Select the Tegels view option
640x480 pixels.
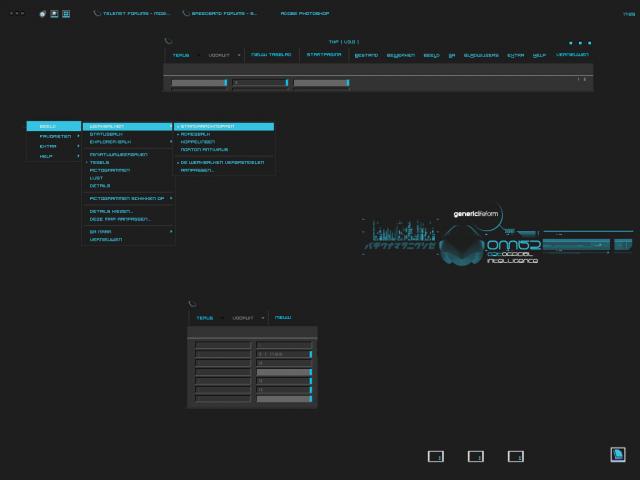tap(128, 162)
